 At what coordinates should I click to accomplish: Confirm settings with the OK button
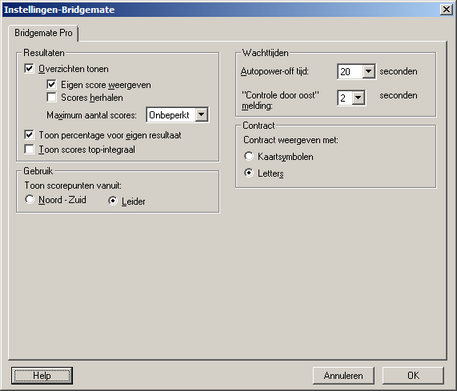(413, 376)
